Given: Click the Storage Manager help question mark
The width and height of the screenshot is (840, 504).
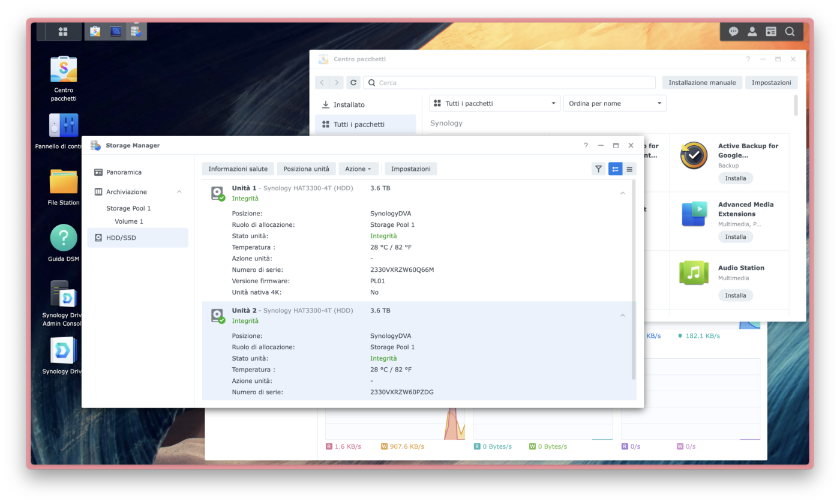Looking at the screenshot, I should click(586, 145).
